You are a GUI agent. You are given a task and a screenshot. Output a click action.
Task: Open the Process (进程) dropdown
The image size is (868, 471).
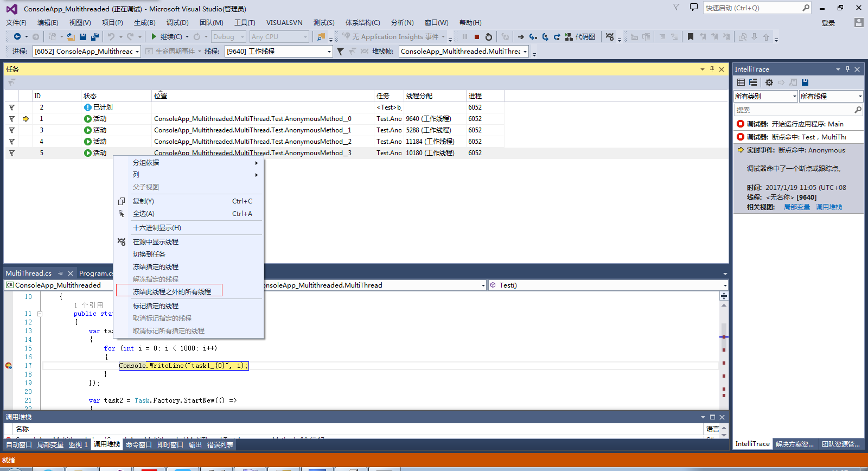point(87,51)
